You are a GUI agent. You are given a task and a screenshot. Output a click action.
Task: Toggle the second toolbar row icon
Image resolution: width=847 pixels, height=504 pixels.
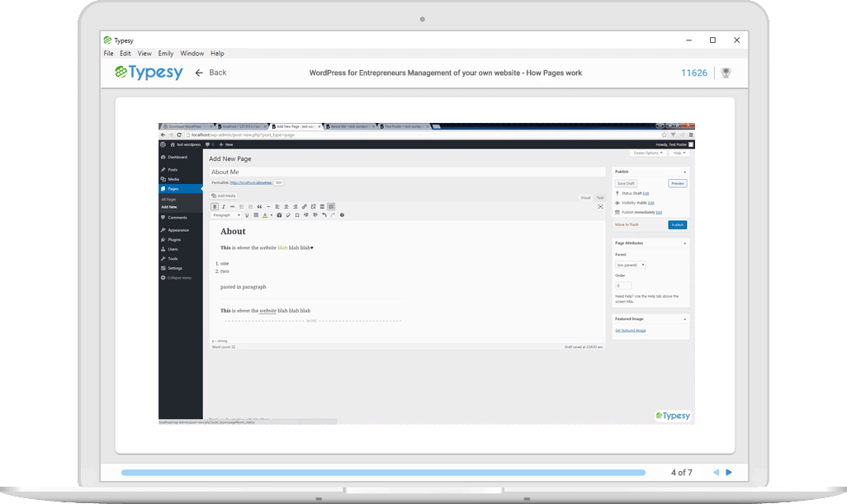331,207
